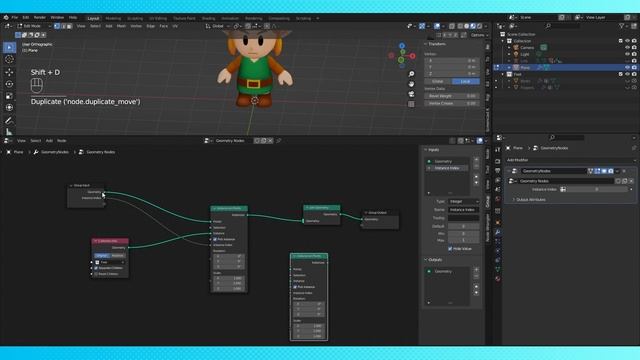Click the blue Z axis on navigation gizmo
The width and height of the screenshot is (640, 360).
click(x=402, y=46)
